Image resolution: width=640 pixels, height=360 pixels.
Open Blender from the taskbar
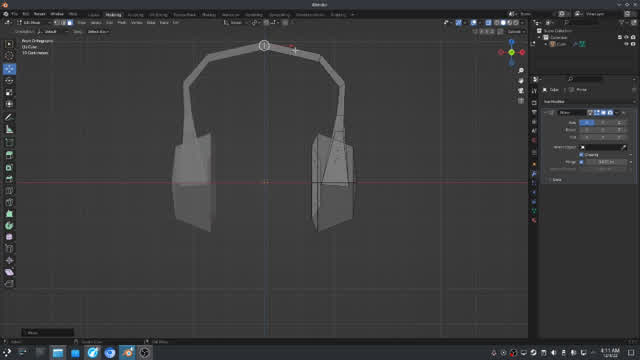[x=127, y=353]
